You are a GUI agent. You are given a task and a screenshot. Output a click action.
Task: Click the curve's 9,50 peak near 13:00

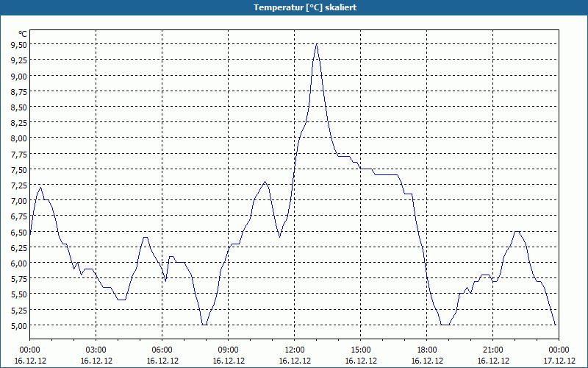pos(317,45)
